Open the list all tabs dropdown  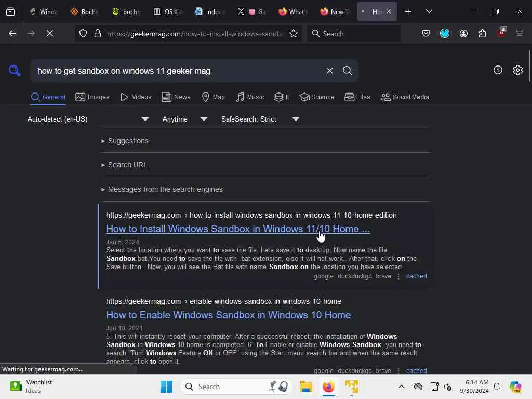coord(429,11)
